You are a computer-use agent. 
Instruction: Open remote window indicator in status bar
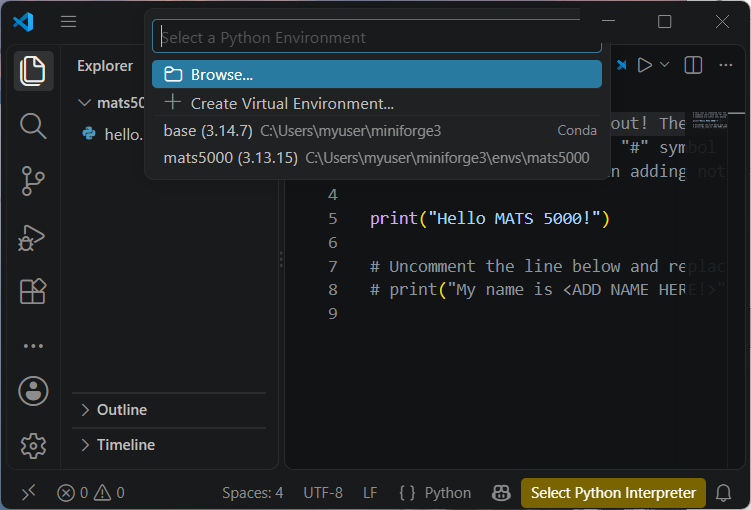pos(28,492)
